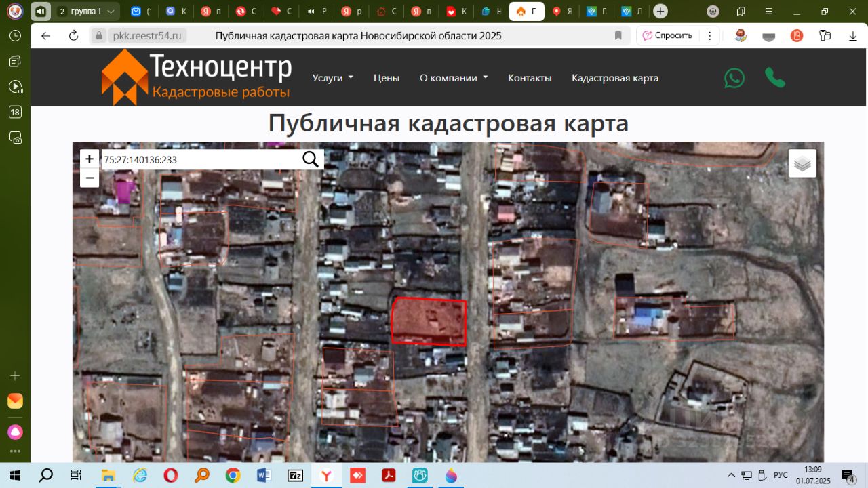Open Google Chrome from taskbar
Viewport: 868px width, 488px height.
[233, 475]
